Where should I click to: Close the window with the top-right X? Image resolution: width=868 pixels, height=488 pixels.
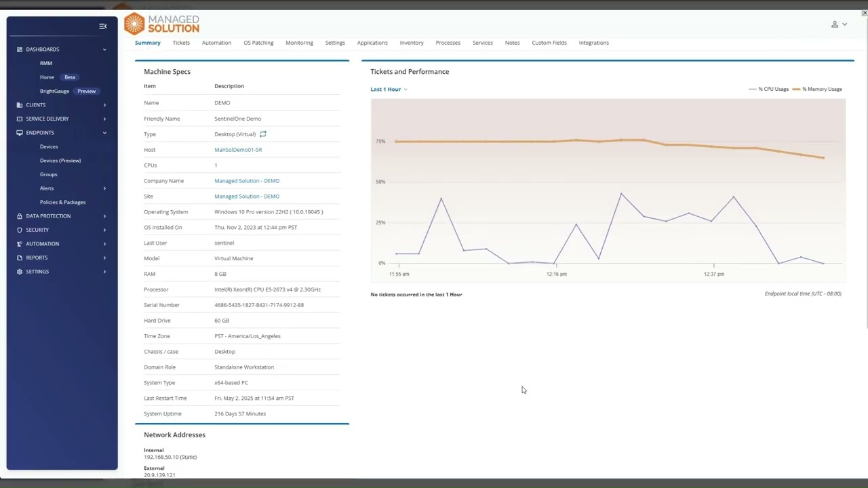pyautogui.click(x=865, y=13)
